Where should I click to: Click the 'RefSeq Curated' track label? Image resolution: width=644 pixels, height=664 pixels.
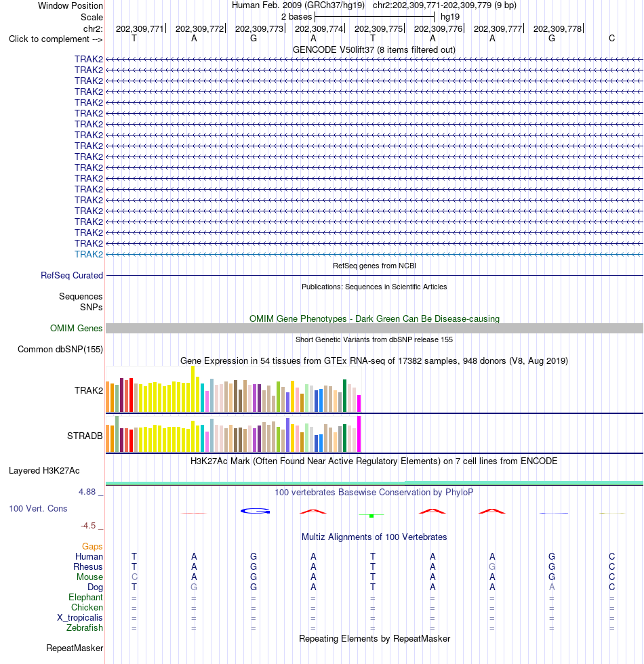click(72, 276)
